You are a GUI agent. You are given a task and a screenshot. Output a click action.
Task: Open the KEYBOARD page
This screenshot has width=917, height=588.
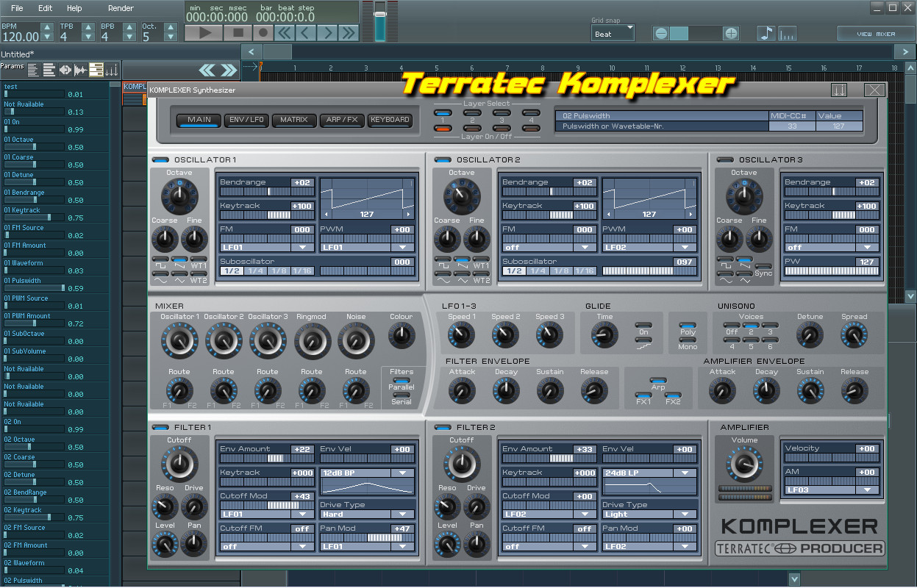pos(390,120)
